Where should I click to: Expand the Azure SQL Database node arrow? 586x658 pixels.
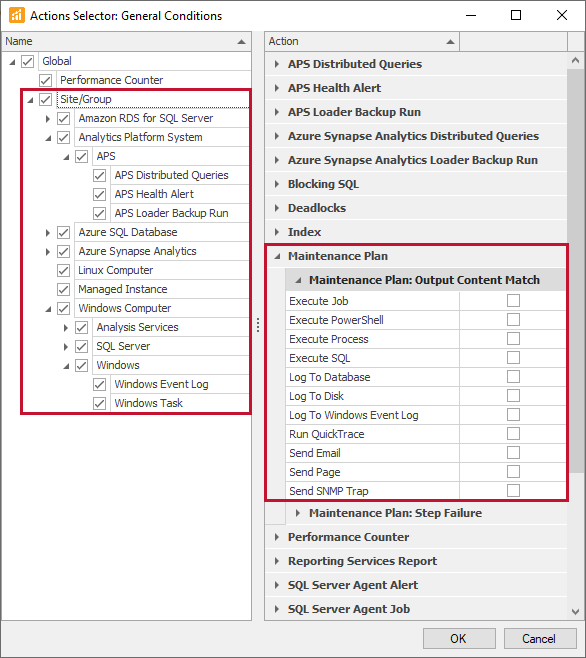[x=48, y=232]
